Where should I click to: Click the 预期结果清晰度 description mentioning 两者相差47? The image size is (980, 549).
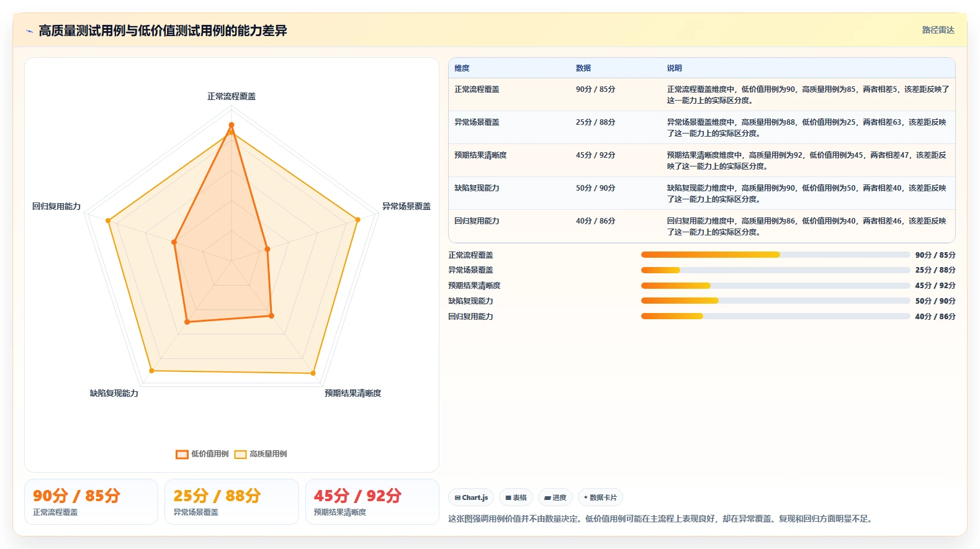pyautogui.click(x=807, y=161)
